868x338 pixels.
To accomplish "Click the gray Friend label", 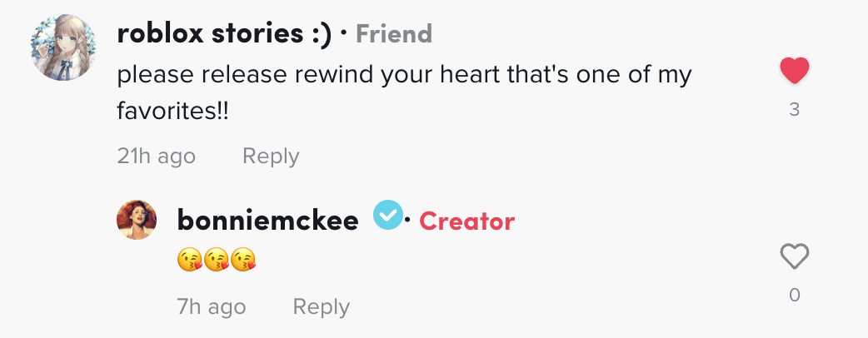I will [x=394, y=34].
